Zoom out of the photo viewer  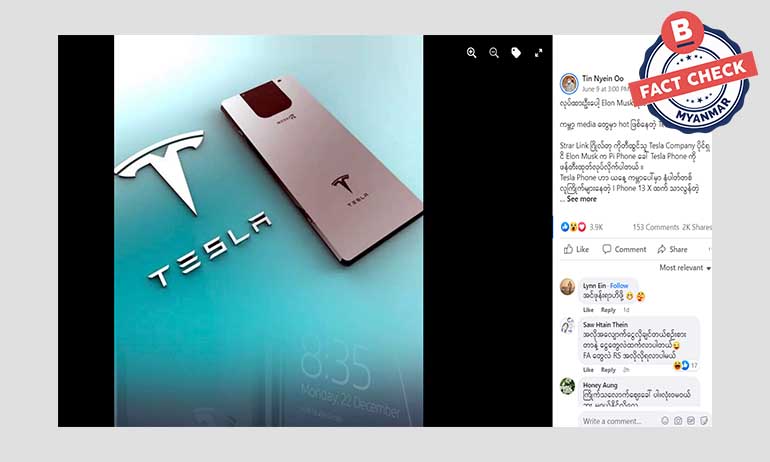[x=494, y=53]
